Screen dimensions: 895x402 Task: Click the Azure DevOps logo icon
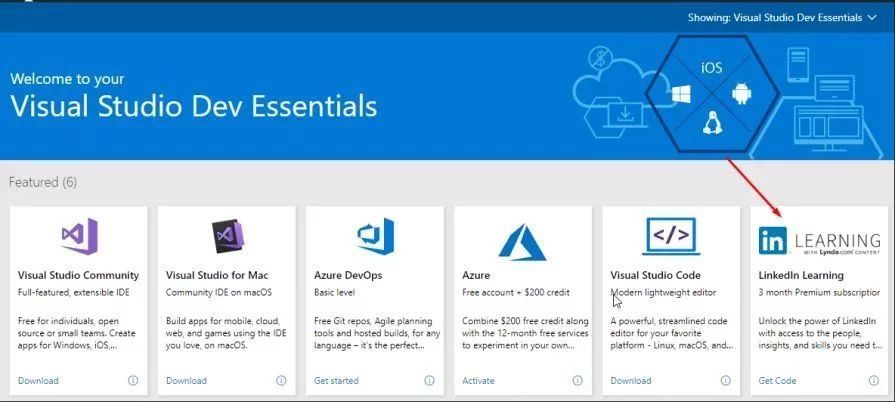tap(375, 236)
